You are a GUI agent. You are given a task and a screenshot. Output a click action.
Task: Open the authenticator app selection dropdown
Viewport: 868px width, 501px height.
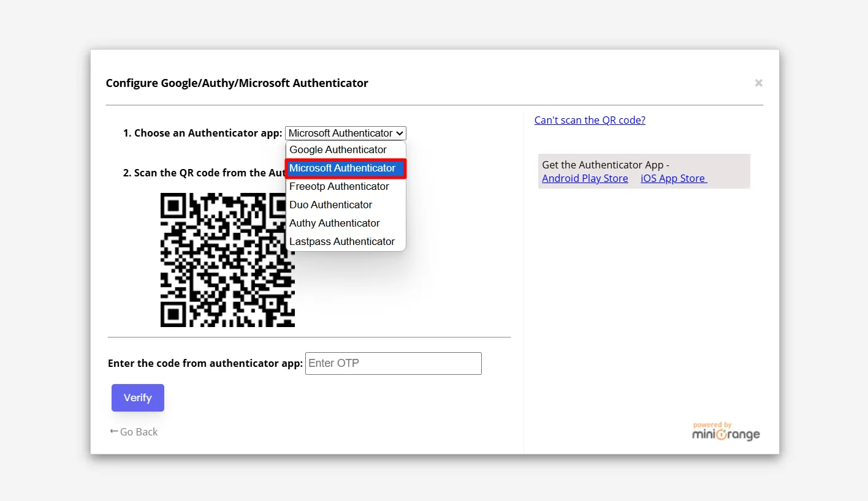pos(345,133)
